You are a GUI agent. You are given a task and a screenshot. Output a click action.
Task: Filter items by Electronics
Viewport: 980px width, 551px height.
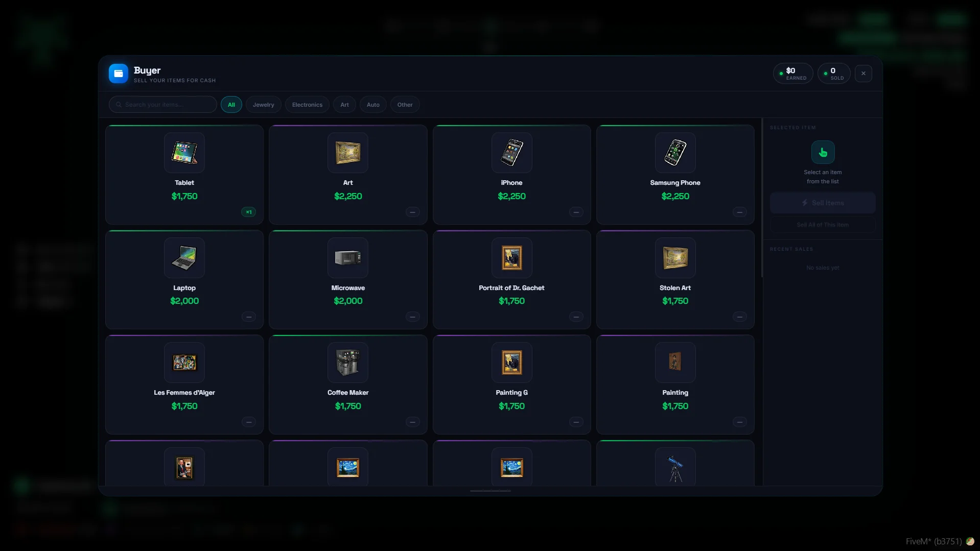click(307, 105)
